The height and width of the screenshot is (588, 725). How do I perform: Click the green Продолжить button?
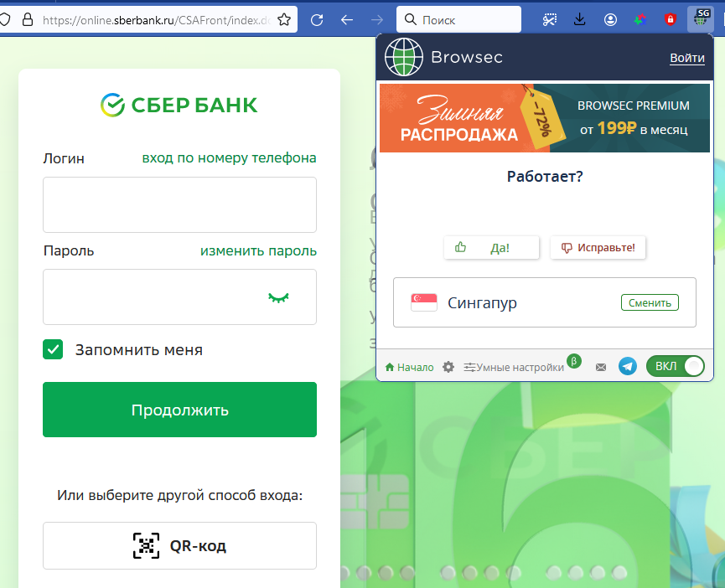179,410
